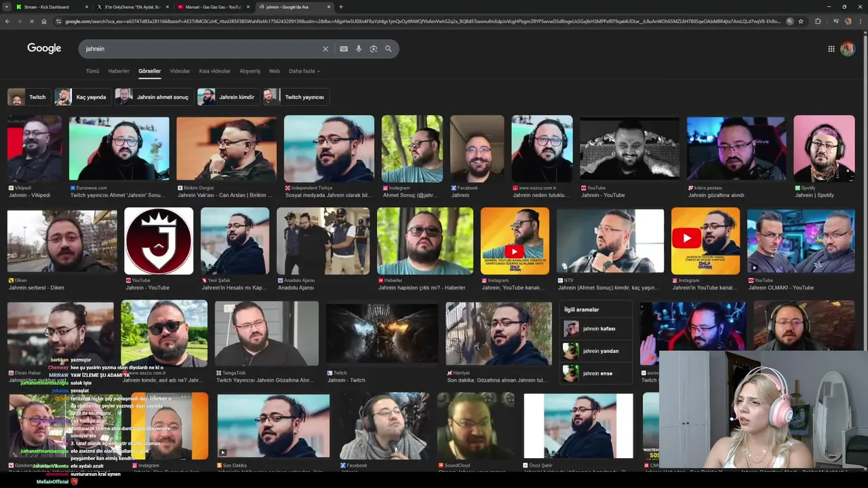The height and width of the screenshot is (488, 868).
Task: Click 'Jahrein serbest - Diken' caption
Action: [x=37, y=287]
